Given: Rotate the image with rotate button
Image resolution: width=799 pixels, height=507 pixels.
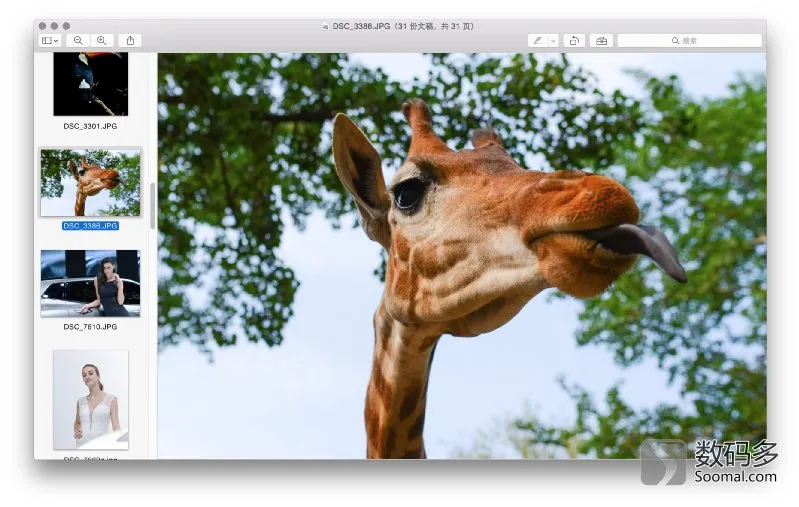Looking at the screenshot, I should click(x=574, y=41).
